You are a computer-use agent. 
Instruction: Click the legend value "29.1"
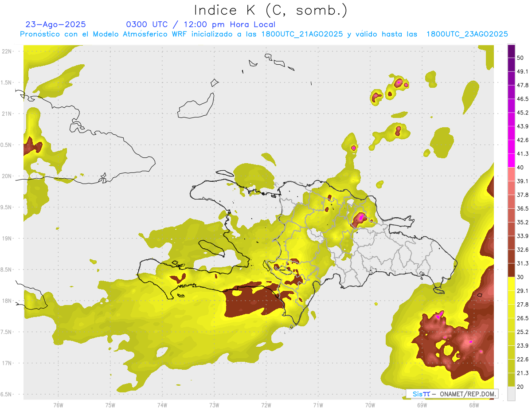point(523,290)
